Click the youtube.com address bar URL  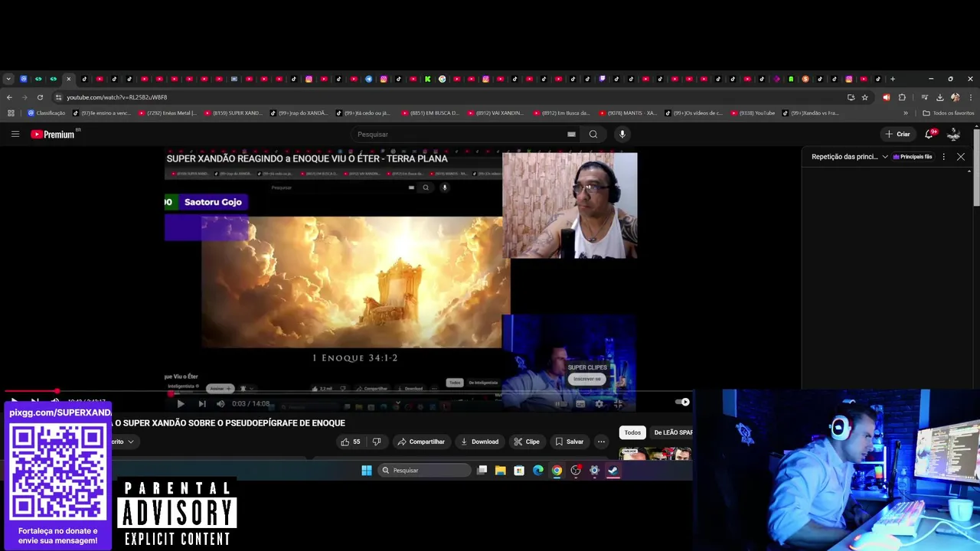116,97
